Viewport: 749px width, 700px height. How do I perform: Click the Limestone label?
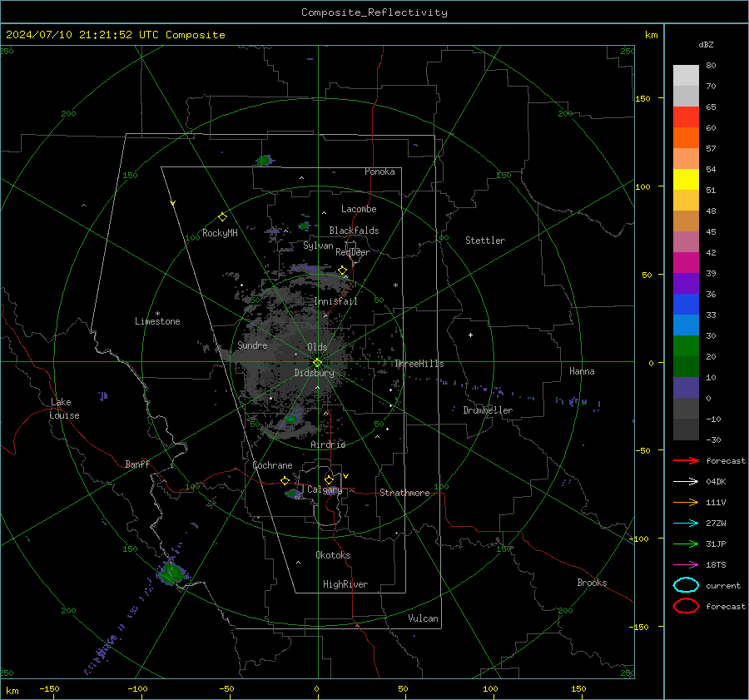pos(157,321)
